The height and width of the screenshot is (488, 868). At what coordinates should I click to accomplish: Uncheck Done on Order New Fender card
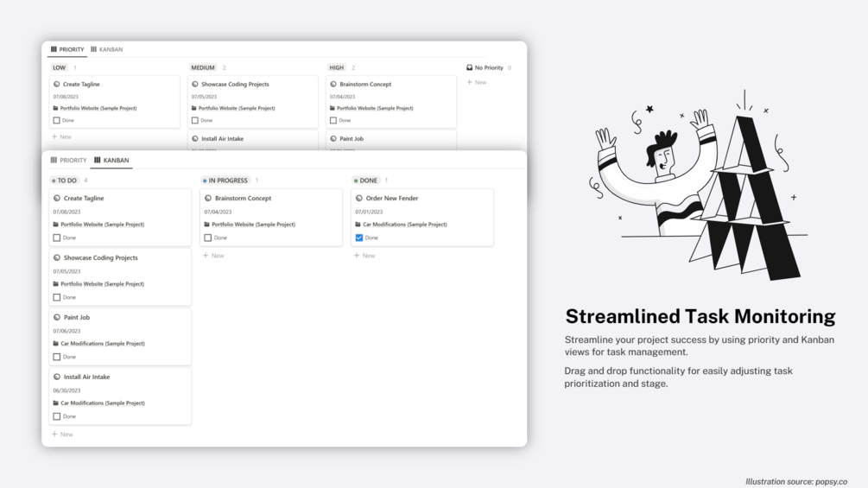tap(358, 238)
